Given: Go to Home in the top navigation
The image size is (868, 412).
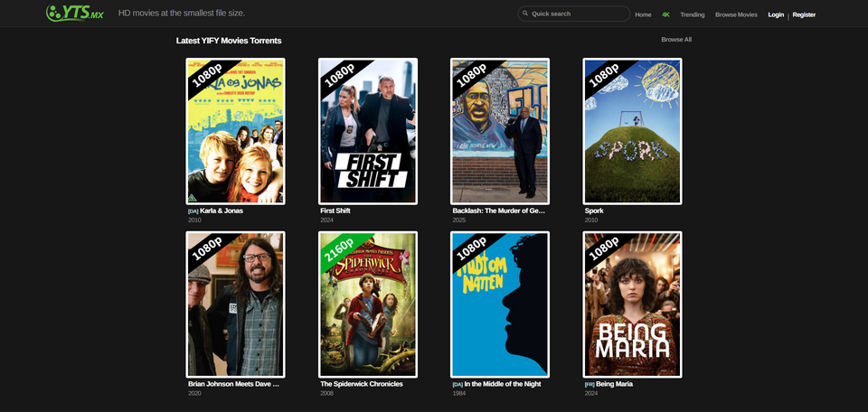Looking at the screenshot, I should 643,15.
